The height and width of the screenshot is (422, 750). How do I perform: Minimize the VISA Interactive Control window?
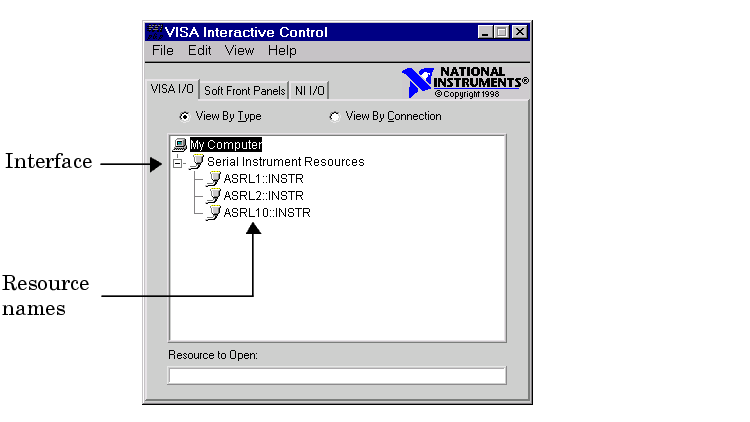(x=485, y=32)
